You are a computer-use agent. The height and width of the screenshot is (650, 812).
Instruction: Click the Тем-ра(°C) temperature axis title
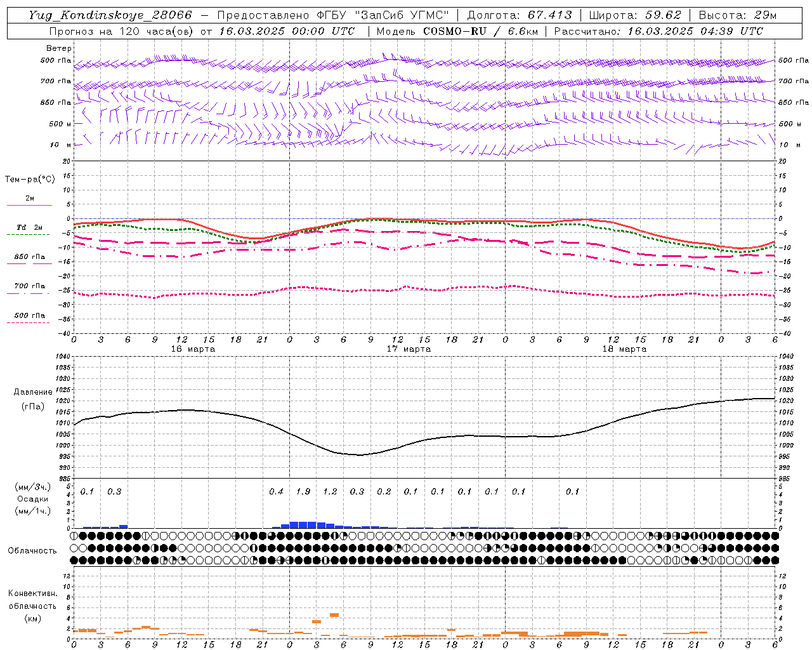(x=30, y=180)
